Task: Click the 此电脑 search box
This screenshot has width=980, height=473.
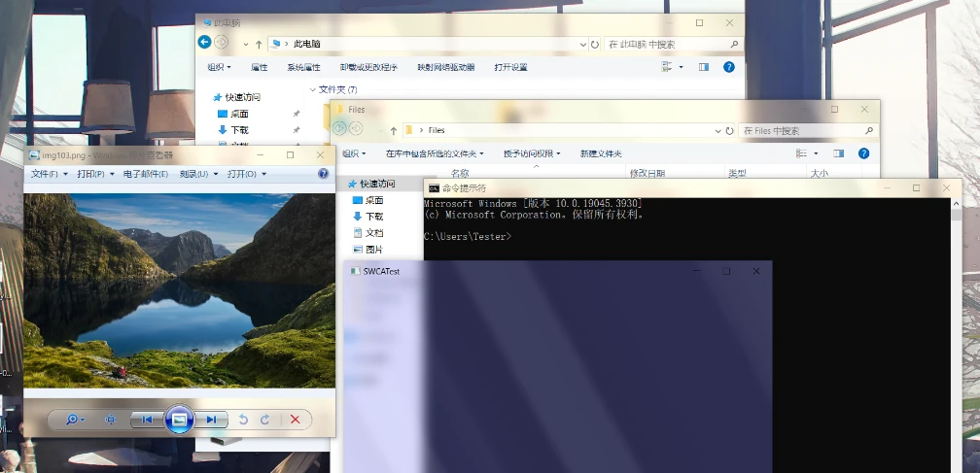Action: [671, 44]
